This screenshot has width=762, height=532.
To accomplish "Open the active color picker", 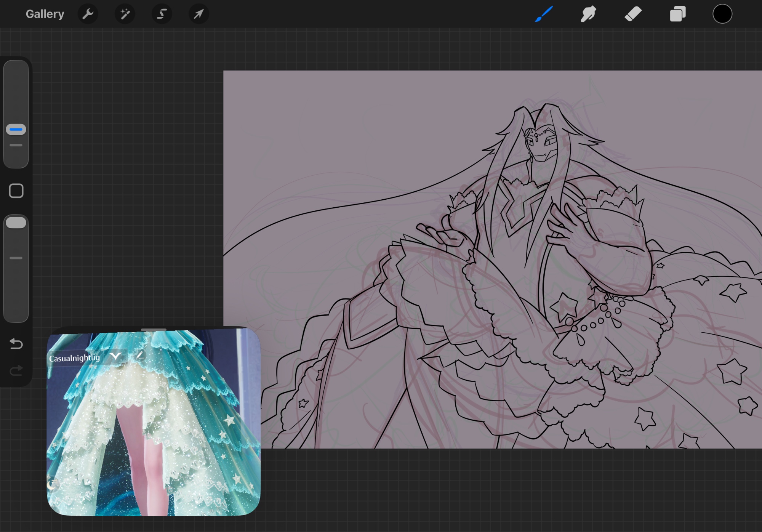I will tap(722, 14).
